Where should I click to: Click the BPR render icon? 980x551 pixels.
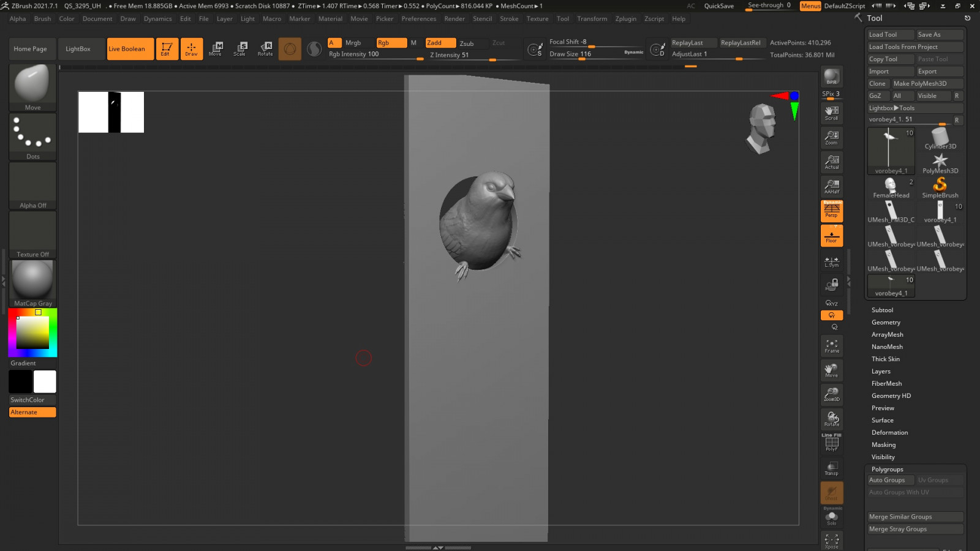pyautogui.click(x=832, y=77)
